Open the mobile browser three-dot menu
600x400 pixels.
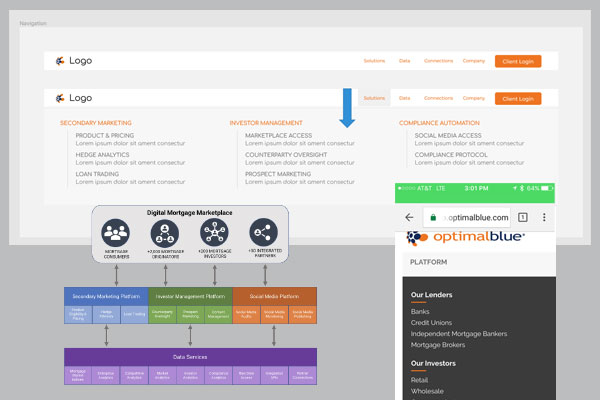(544, 217)
